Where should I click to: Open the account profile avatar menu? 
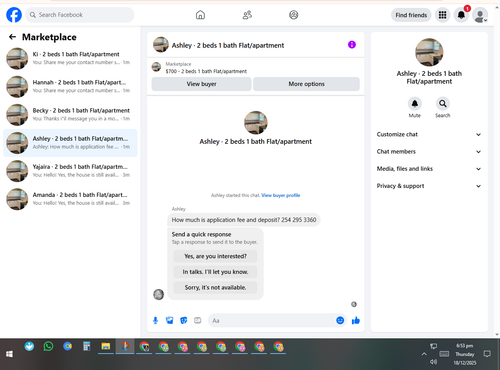480,15
